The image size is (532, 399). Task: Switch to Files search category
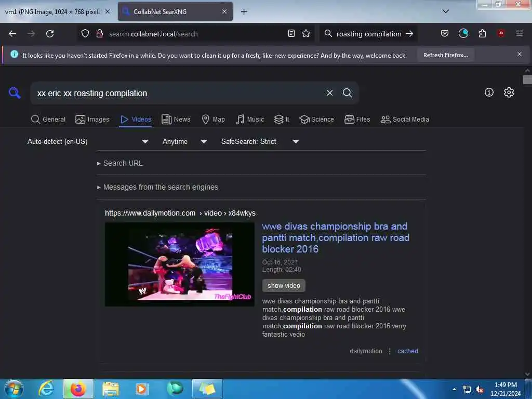coord(357,119)
